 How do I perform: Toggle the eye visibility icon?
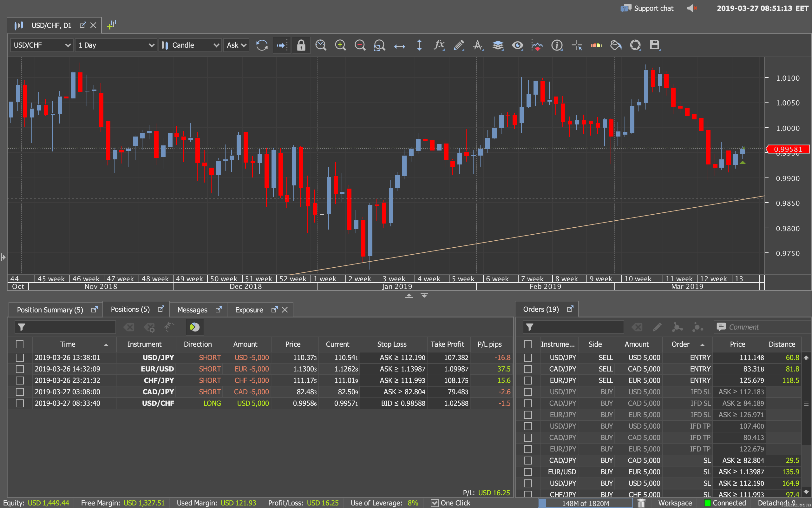[517, 45]
